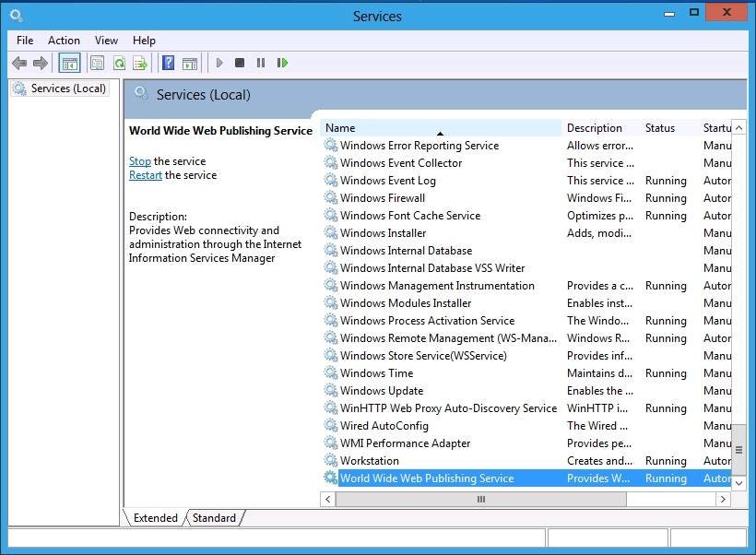Select the Windows Process Activation Service row

[526, 321]
